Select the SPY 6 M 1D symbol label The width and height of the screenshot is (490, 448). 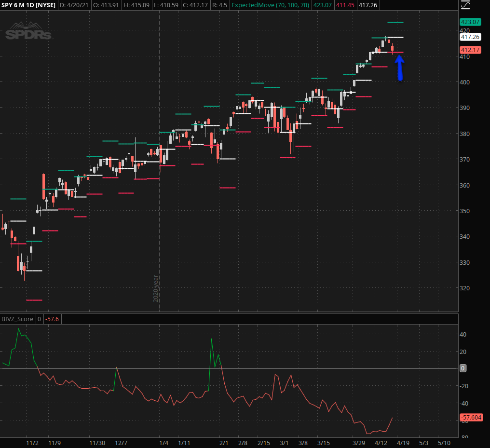click(28, 6)
